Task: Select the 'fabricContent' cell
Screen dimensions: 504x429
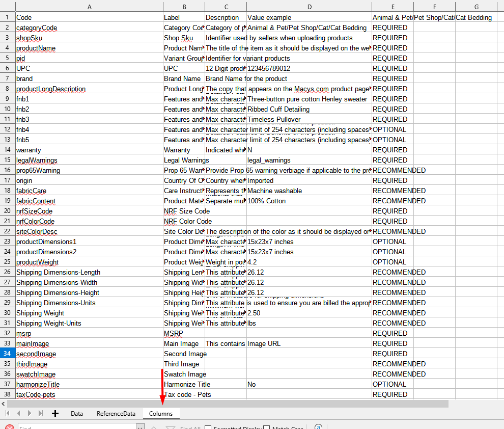Action: point(90,201)
